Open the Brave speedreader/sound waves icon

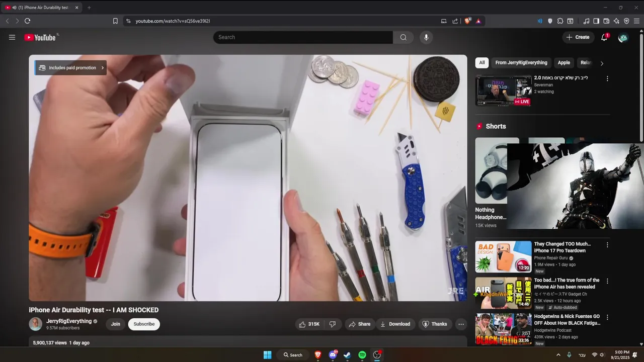[x=540, y=21]
